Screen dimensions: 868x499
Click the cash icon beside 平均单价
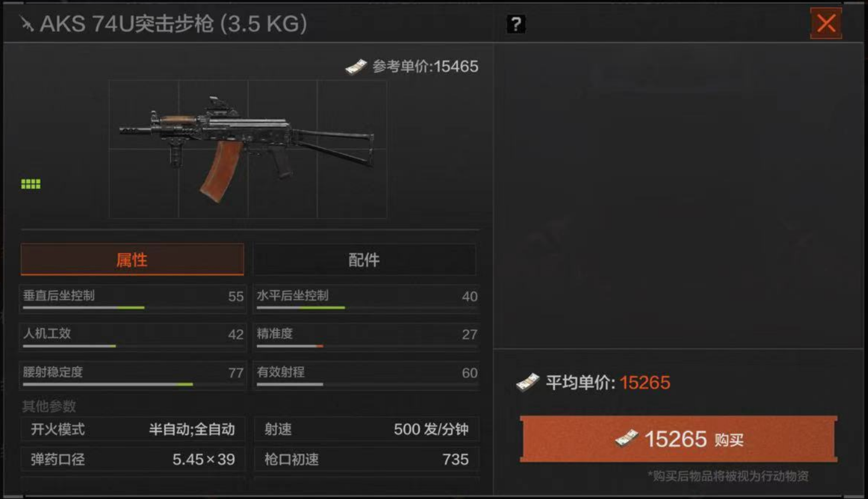tap(528, 382)
